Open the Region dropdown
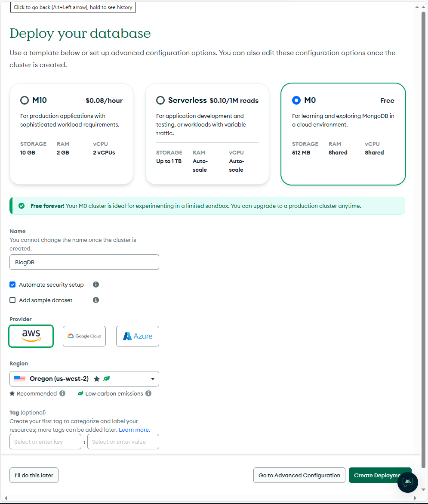The width and height of the screenshot is (428, 504). pyautogui.click(x=84, y=379)
